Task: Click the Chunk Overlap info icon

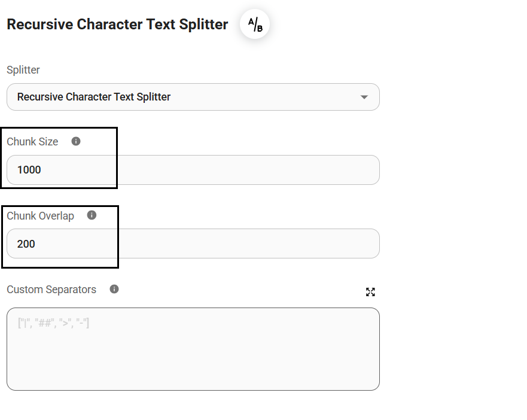Action: tap(92, 215)
